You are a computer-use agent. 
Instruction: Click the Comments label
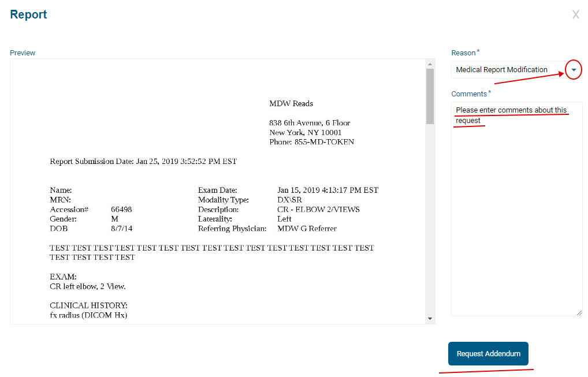coord(469,94)
